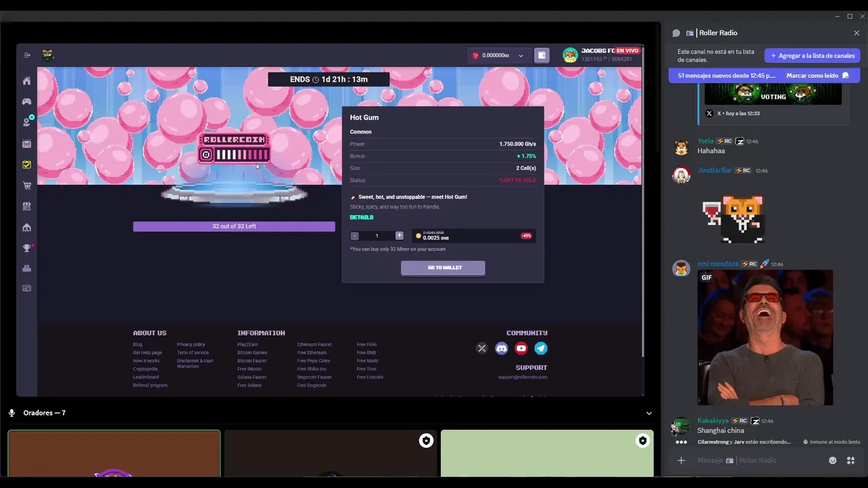Viewport: 868px width, 488px height.
Task: Click the support@rollercoin.com email link
Action: coord(522,377)
